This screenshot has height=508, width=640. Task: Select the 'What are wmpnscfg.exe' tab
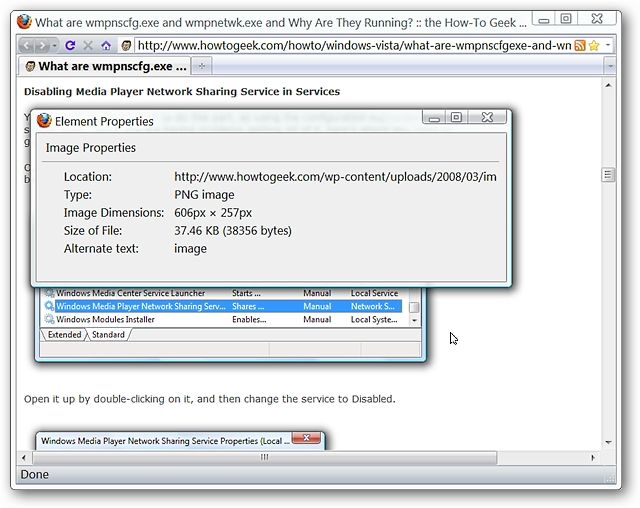(105, 66)
